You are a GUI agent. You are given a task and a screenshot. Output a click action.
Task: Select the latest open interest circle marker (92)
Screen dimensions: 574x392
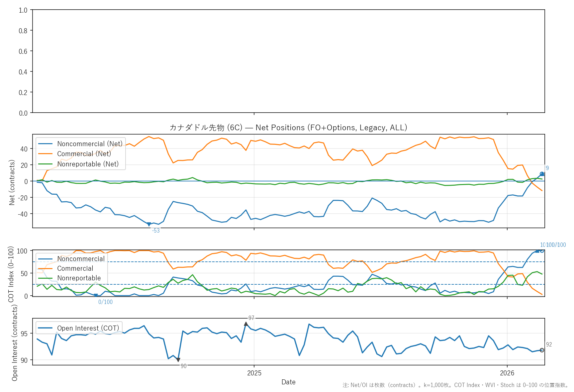542,350
